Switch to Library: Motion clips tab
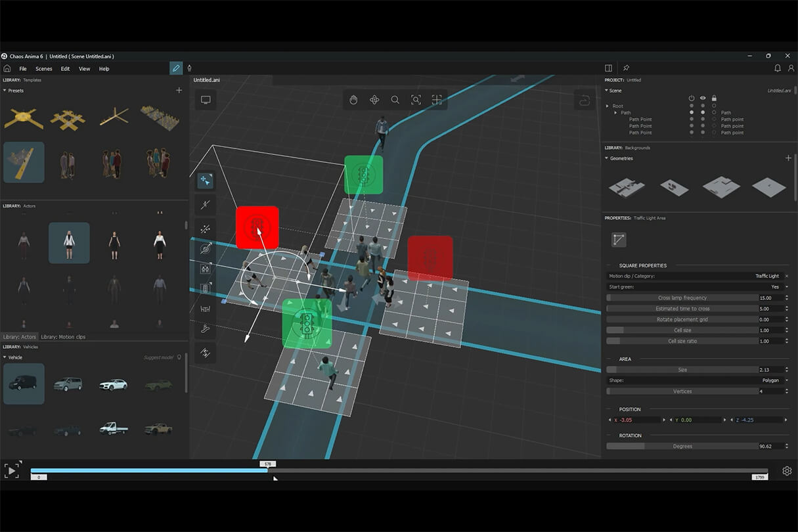The height and width of the screenshot is (532, 798). 63,337
